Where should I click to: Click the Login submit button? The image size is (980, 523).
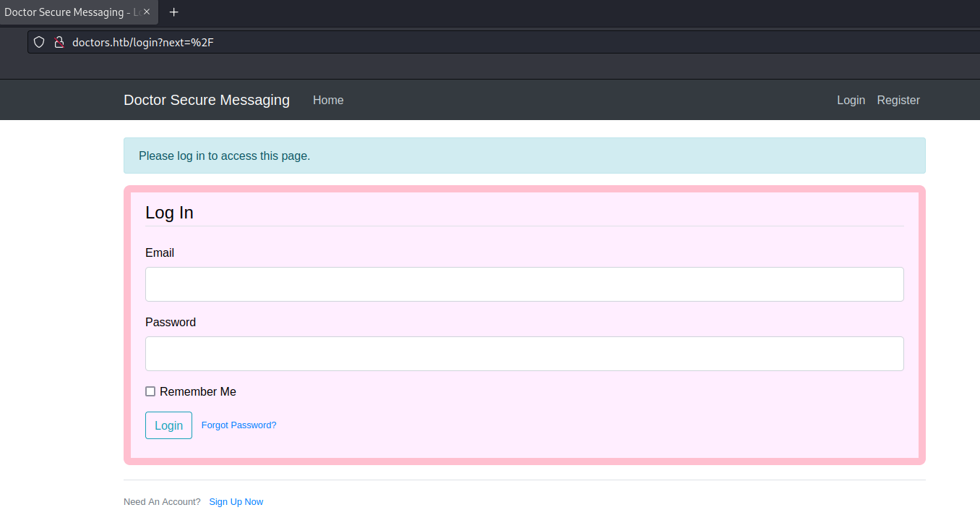[x=168, y=425]
